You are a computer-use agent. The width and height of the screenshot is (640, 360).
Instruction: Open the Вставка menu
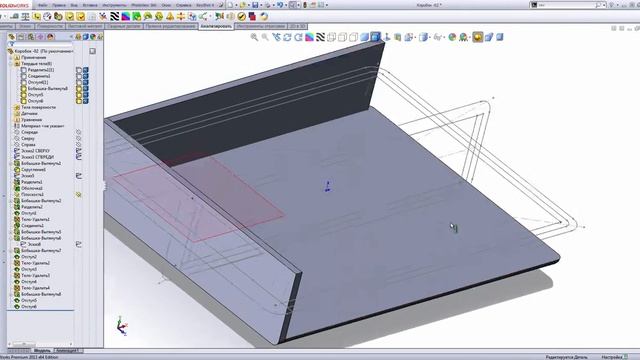pyautogui.click(x=90, y=5)
